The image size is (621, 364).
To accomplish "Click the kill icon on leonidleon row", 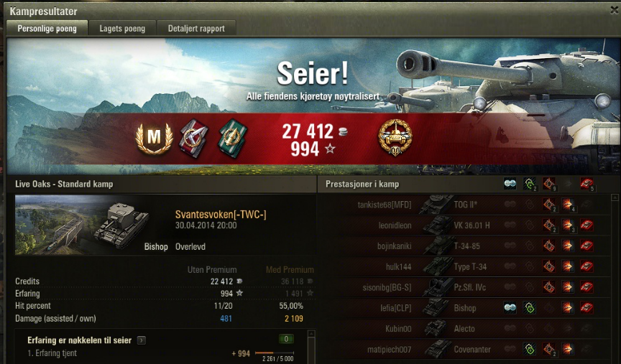I will 586,225.
